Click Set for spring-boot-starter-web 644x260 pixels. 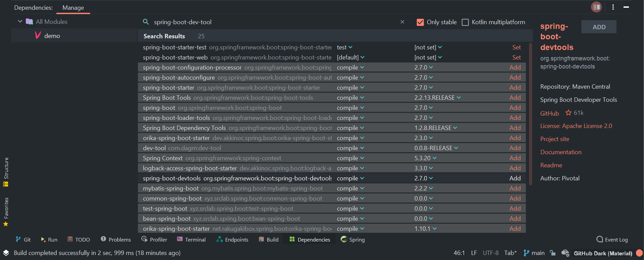[517, 57]
